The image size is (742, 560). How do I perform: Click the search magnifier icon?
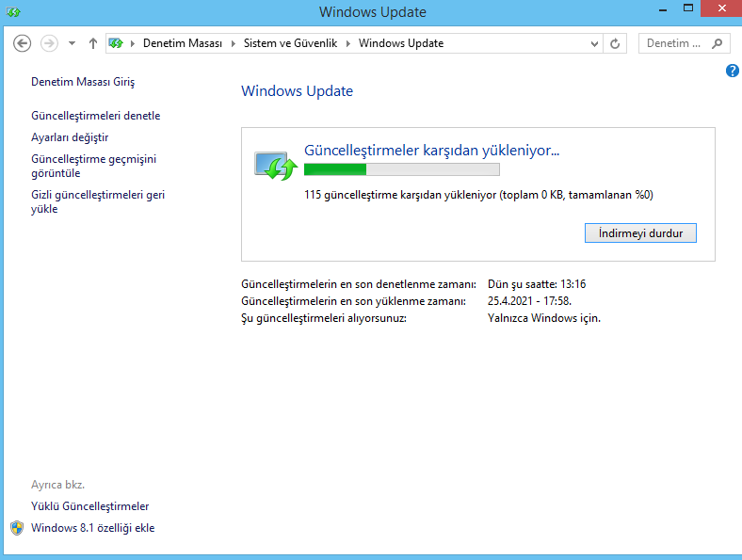[x=718, y=43]
